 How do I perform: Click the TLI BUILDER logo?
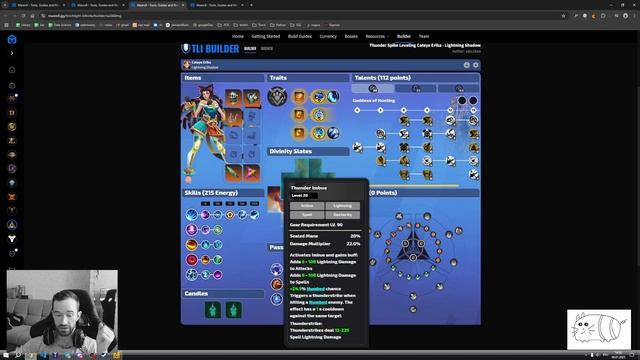pos(210,49)
